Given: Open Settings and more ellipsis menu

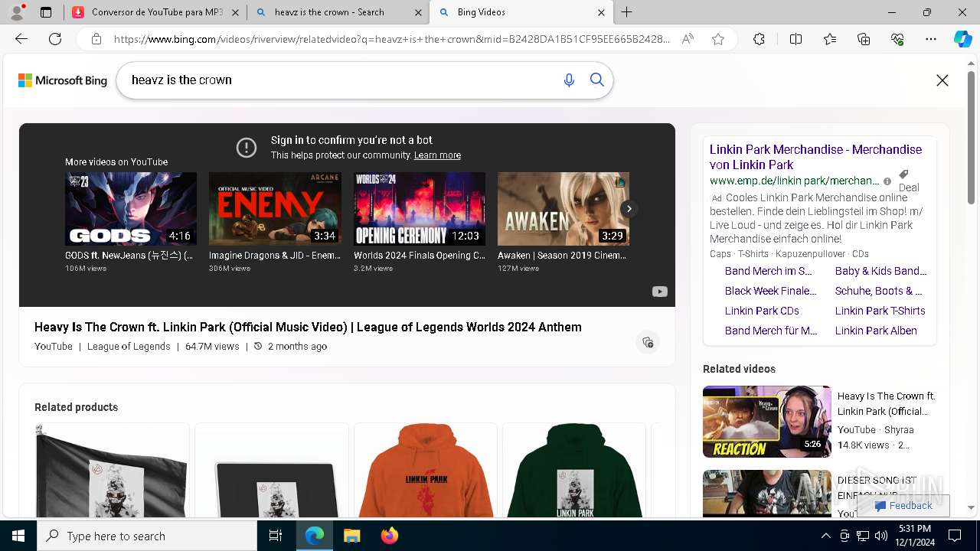Looking at the screenshot, I should click(x=931, y=39).
